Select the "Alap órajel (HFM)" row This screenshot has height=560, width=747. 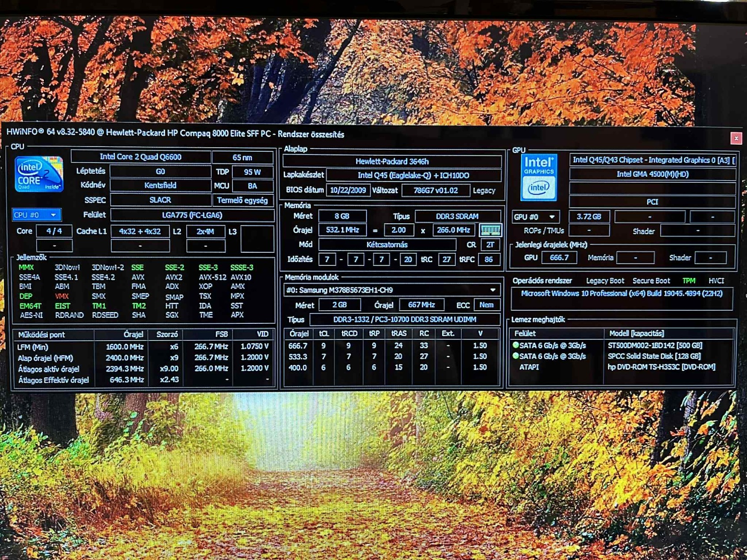(x=143, y=357)
